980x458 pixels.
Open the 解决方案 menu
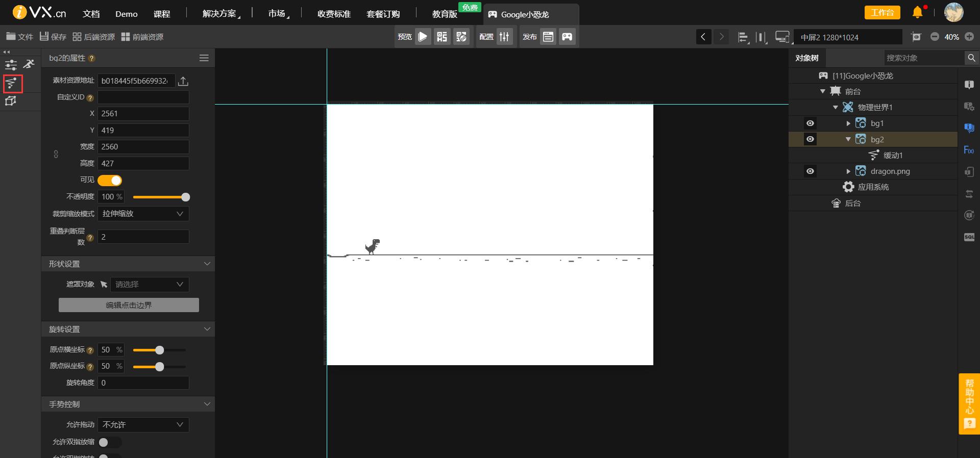pos(221,14)
